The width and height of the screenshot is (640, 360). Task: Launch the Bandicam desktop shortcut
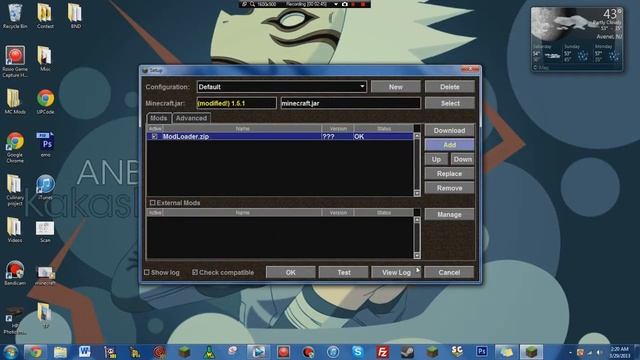[x=15, y=273]
